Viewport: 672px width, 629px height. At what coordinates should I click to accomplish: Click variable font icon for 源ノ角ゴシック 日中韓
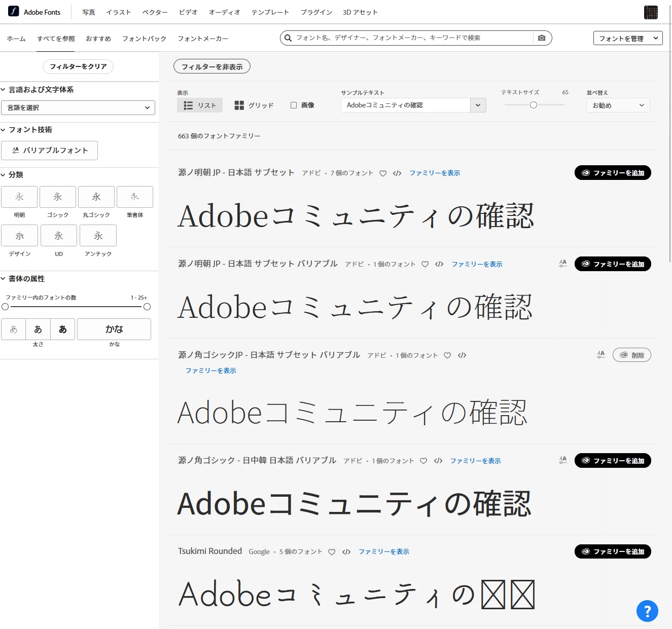(x=563, y=460)
